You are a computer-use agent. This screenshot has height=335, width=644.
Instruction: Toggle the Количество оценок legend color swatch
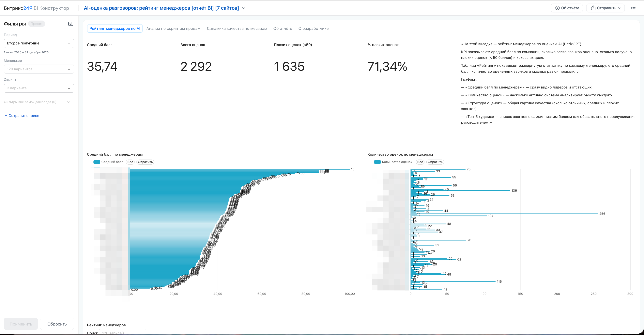click(x=377, y=162)
